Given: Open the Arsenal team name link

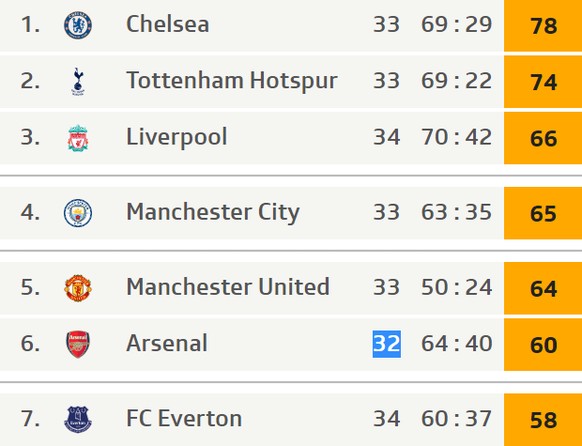Looking at the screenshot, I should click(x=167, y=343).
